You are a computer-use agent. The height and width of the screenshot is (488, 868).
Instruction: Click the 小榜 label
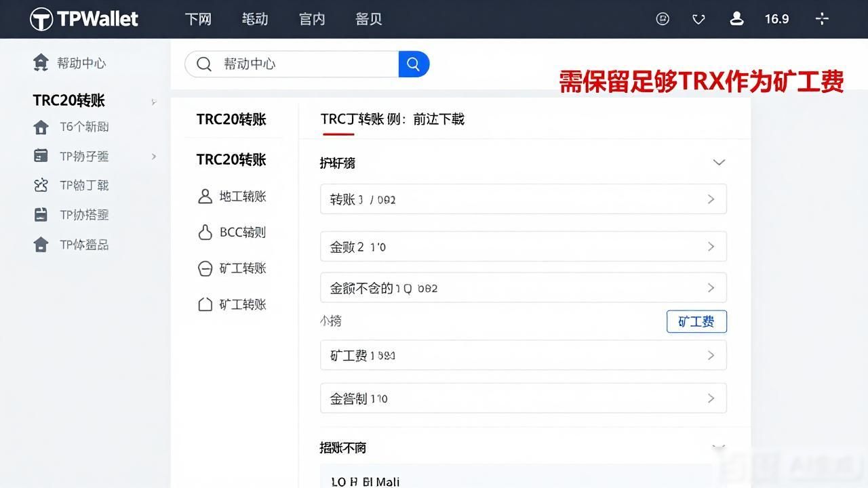[x=331, y=321]
